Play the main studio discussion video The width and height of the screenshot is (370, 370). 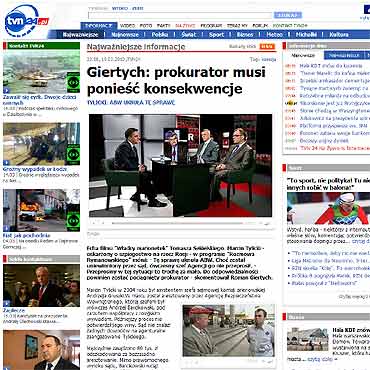click(x=180, y=165)
